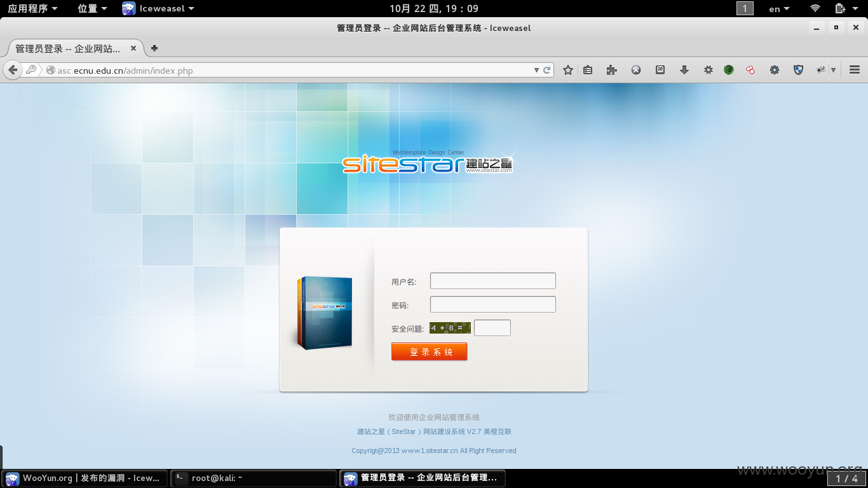
Task: Open the bookmarks list icon
Action: (588, 71)
